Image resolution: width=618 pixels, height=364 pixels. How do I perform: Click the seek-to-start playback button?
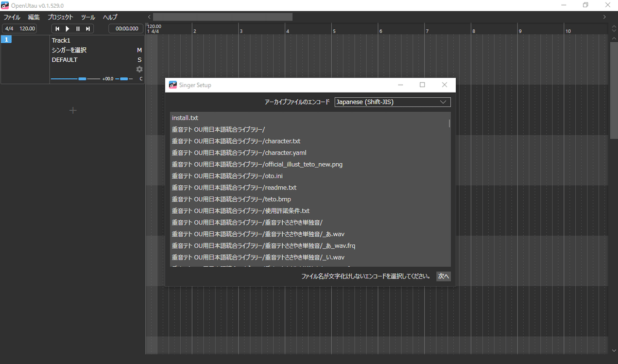(57, 29)
